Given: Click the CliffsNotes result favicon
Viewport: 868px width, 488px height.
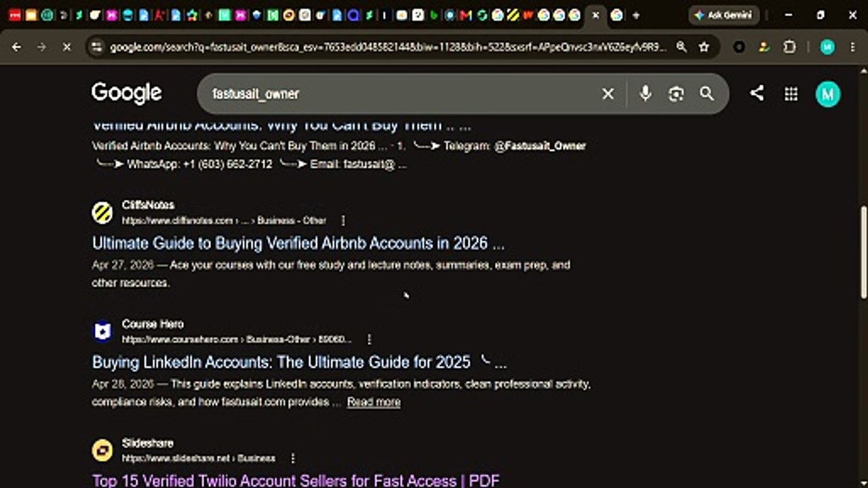Looking at the screenshot, I should (102, 213).
